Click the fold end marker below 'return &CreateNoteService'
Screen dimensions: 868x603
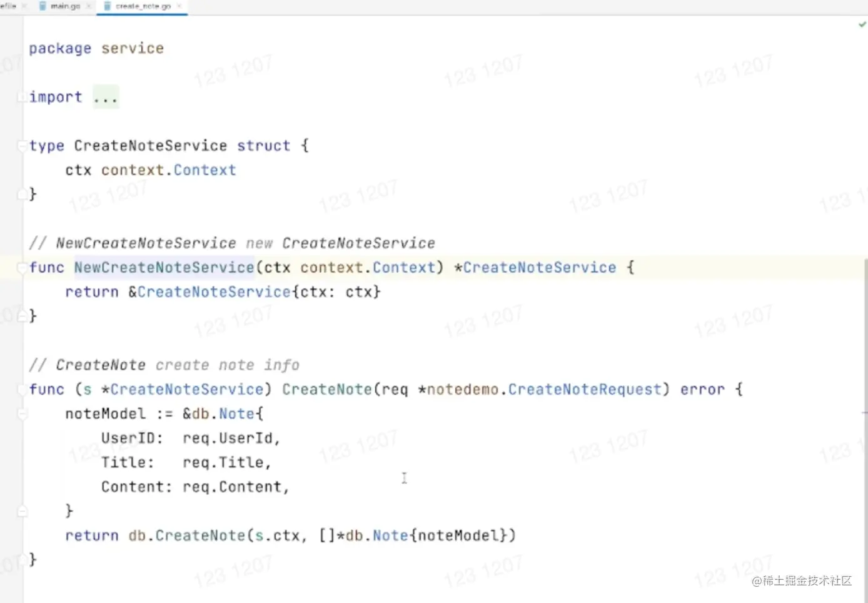(x=22, y=317)
